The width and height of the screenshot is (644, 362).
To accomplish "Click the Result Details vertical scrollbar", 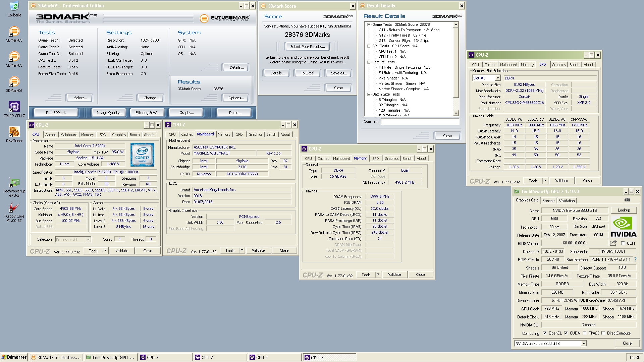I will [x=456, y=69].
